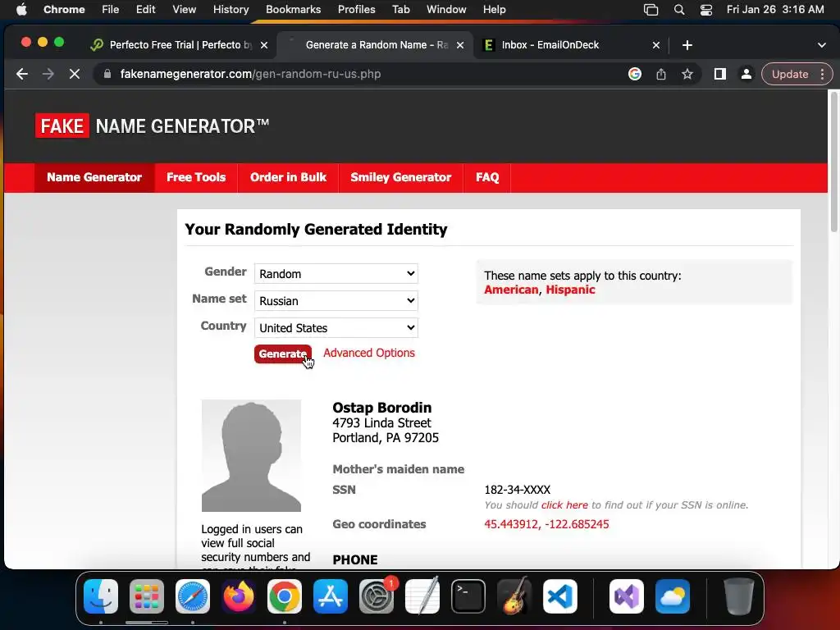Screen dimensions: 840x630
Task: Open GarageBand from the Dock
Action: click(514, 596)
